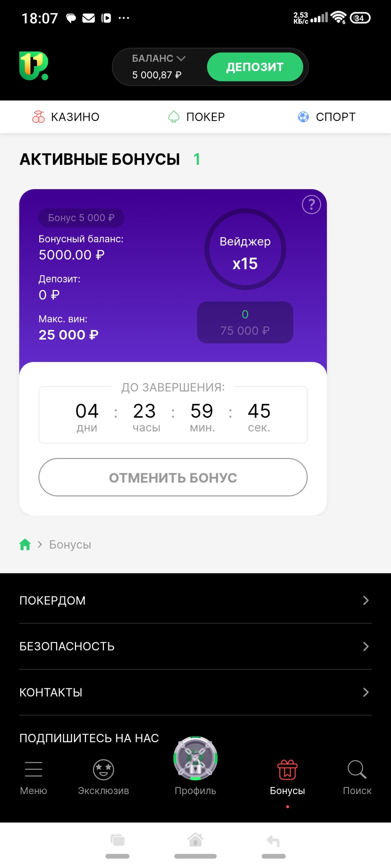The height and width of the screenshot is (868, 391).
Task: Switch to the СПОРТ tab
Action: pos(327,117)
